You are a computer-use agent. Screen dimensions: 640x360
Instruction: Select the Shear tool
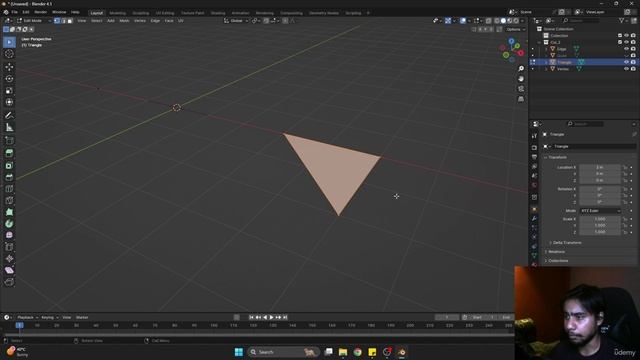coord(9,270)
